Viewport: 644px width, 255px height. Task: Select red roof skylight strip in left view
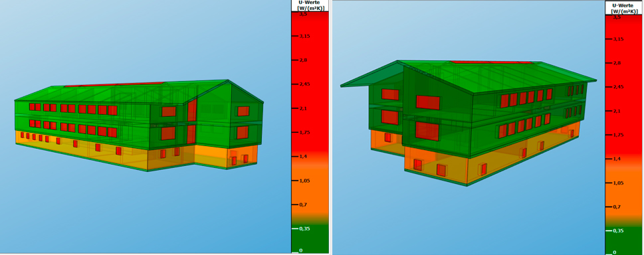pyautogui.click(x=115, y=84)
